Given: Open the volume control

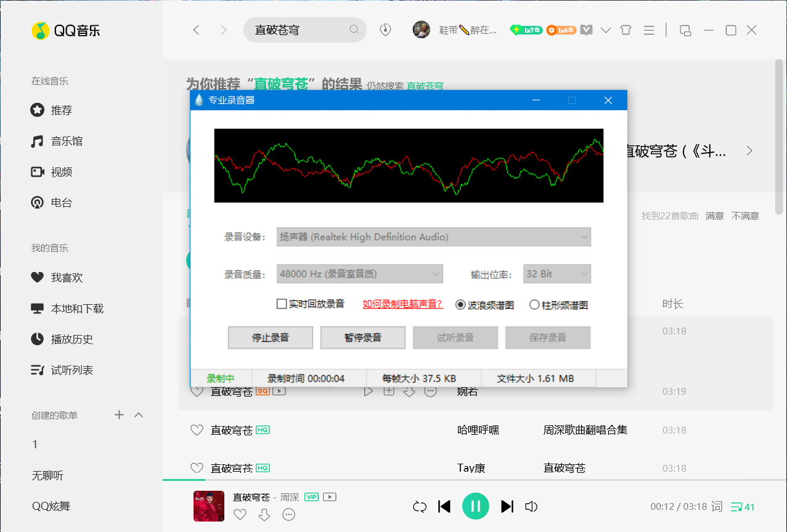Looking at the screenshot, I should point(531,506).
